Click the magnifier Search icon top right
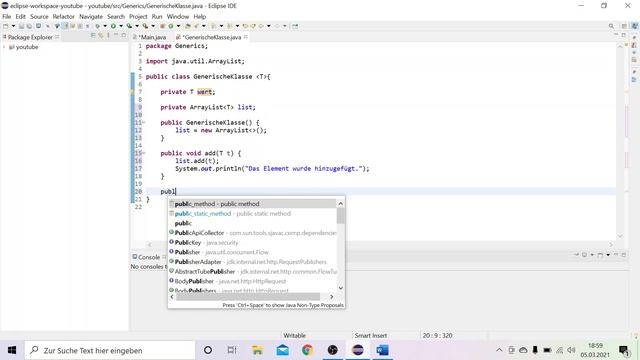Image resolution: width=640 pixels, height=360 pixels. [611, 26]
